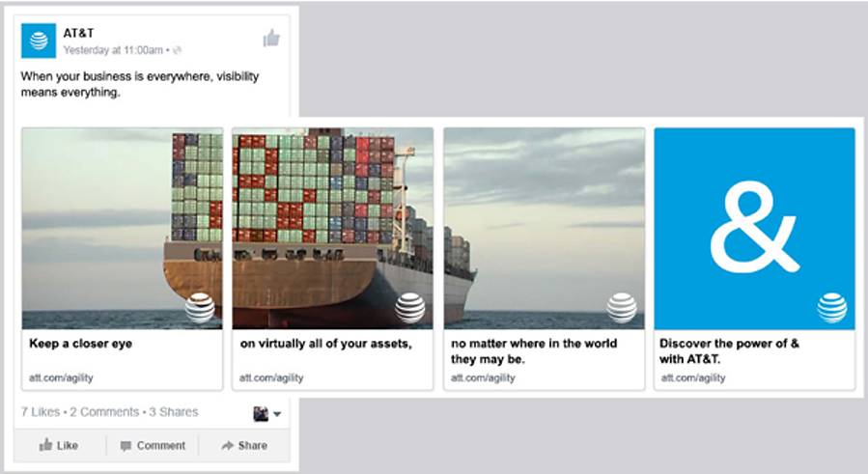Open 'Keep a closer eye' card headline
The image size is (868, 474).
[81, 344]
